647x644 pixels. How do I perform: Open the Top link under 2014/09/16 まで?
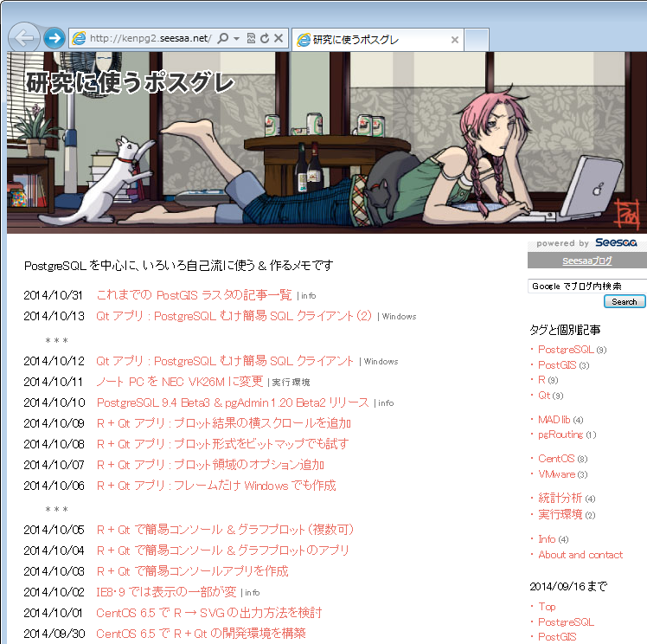pyautogui.click(x=547, y=607)
